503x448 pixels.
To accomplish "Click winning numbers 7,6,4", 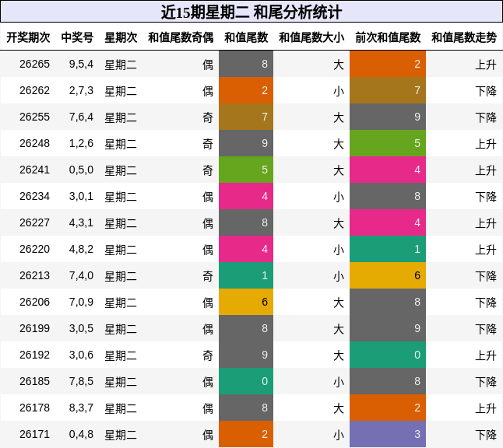I will (x=81, y=117).
